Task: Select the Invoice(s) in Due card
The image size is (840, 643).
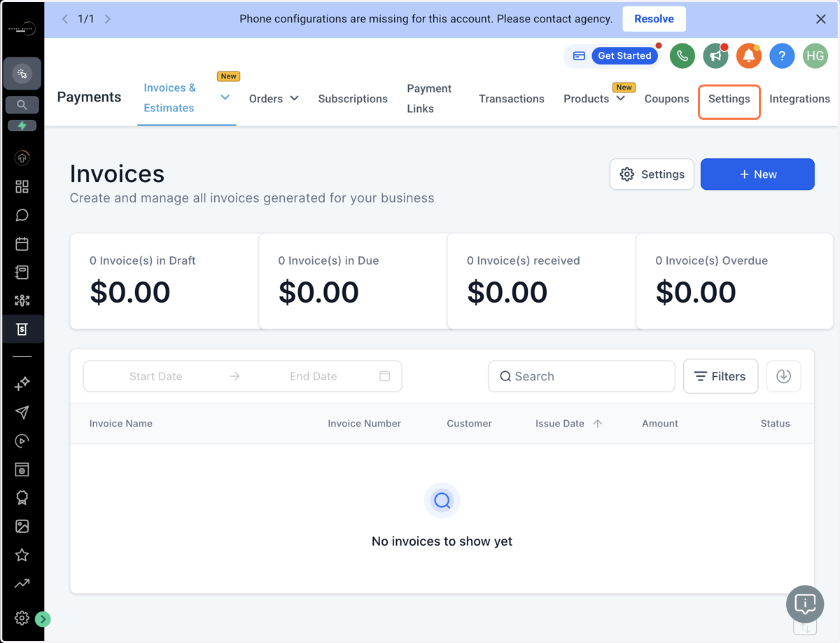Action: coord(353,281)
